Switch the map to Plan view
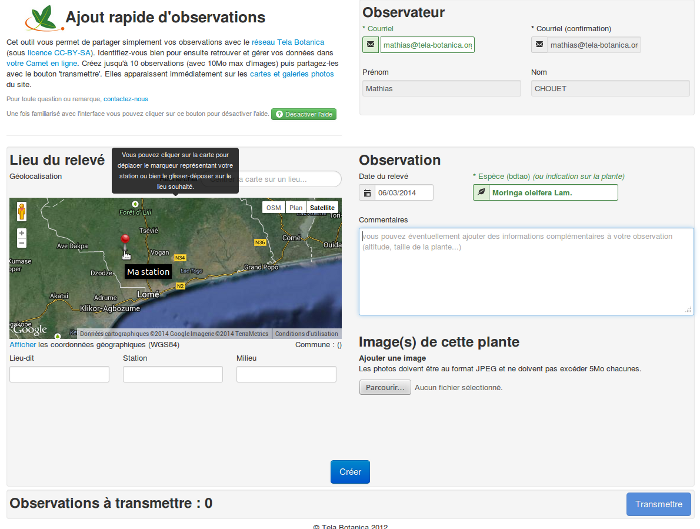This screenshot has height=529, width=700. click(296, 208)
